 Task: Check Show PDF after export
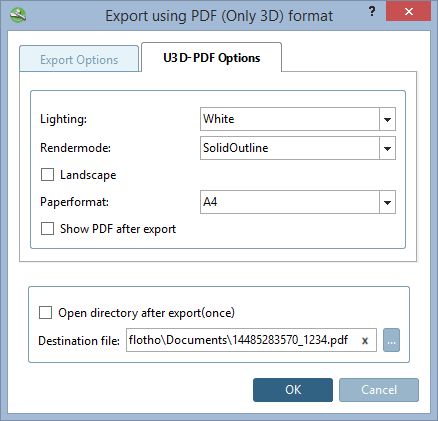click(47, 229)
